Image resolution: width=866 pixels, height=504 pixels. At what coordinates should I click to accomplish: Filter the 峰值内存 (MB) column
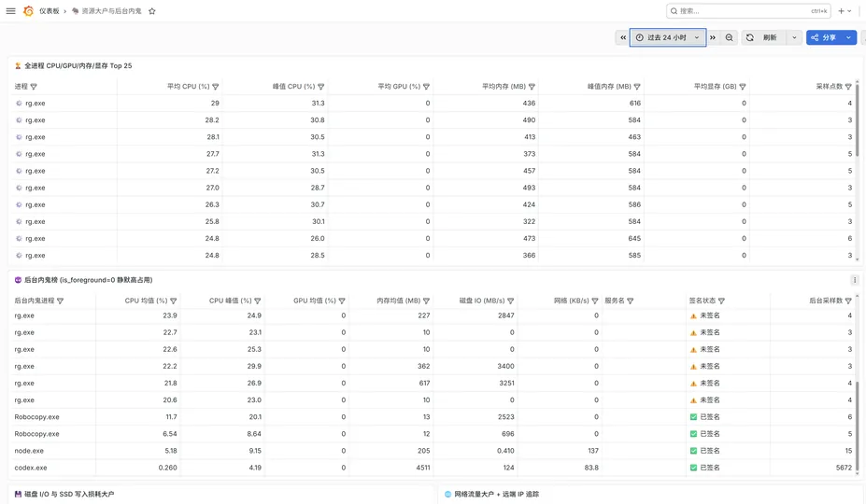[637, 87]
